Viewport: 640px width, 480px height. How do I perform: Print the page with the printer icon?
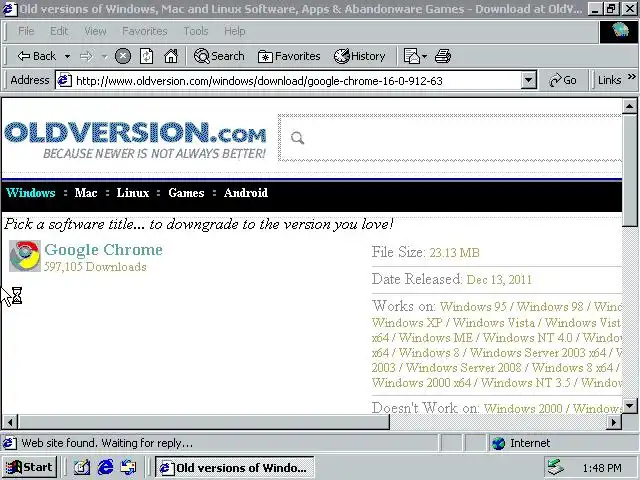443,56
